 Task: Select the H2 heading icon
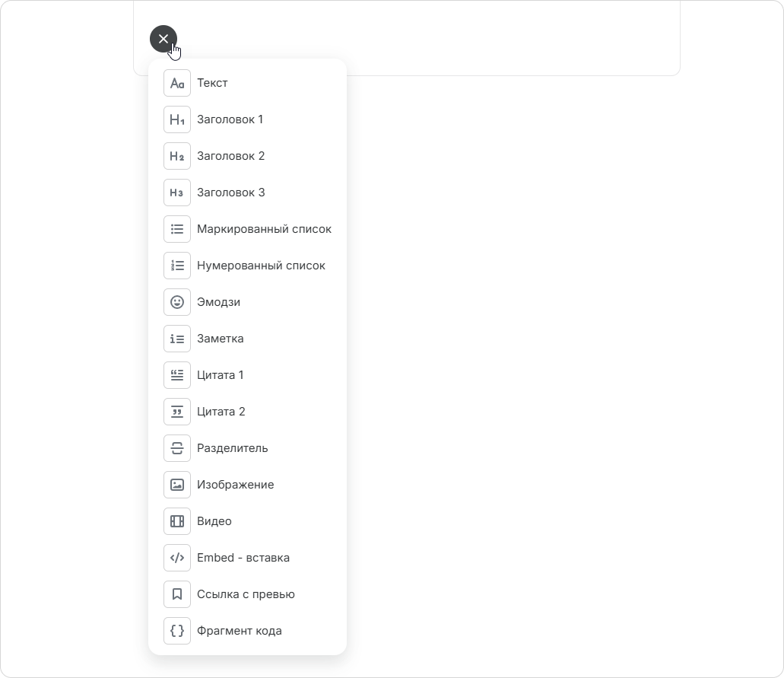tap(177, 156)
